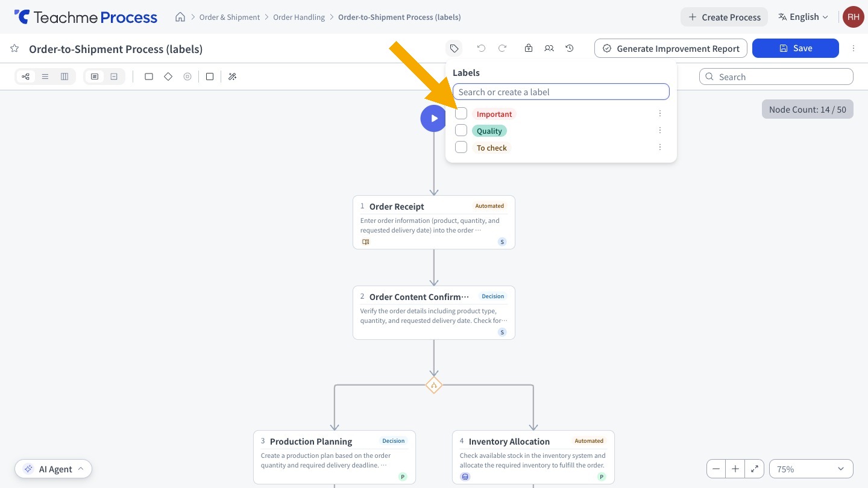Viewport: 868px width, 488px height.
Task: Open the Labels tag icon
Action: pos(454,48)
